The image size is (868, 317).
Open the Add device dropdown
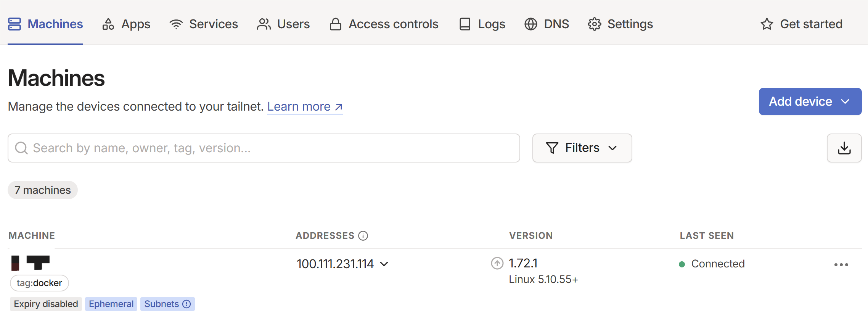810,101
